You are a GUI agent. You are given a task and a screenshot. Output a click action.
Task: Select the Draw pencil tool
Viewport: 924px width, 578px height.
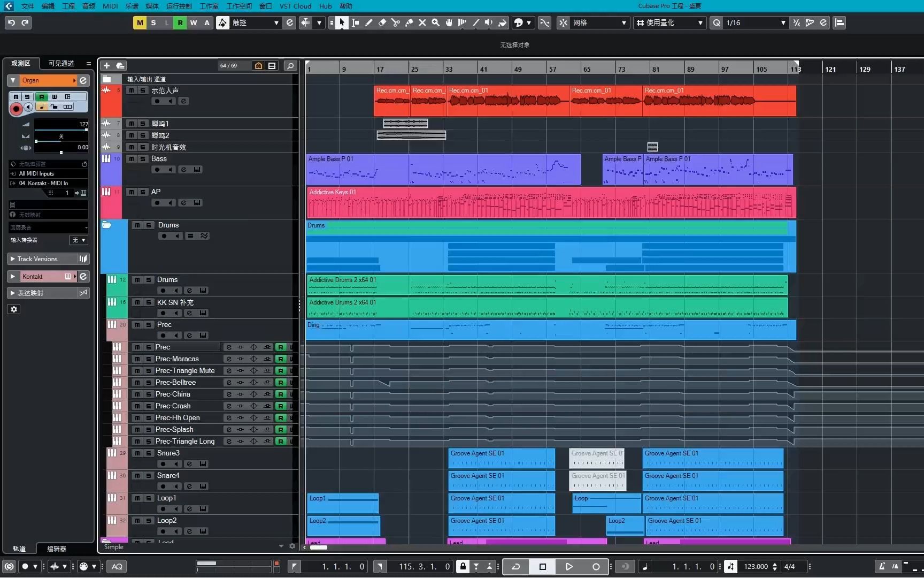(368, 22)
